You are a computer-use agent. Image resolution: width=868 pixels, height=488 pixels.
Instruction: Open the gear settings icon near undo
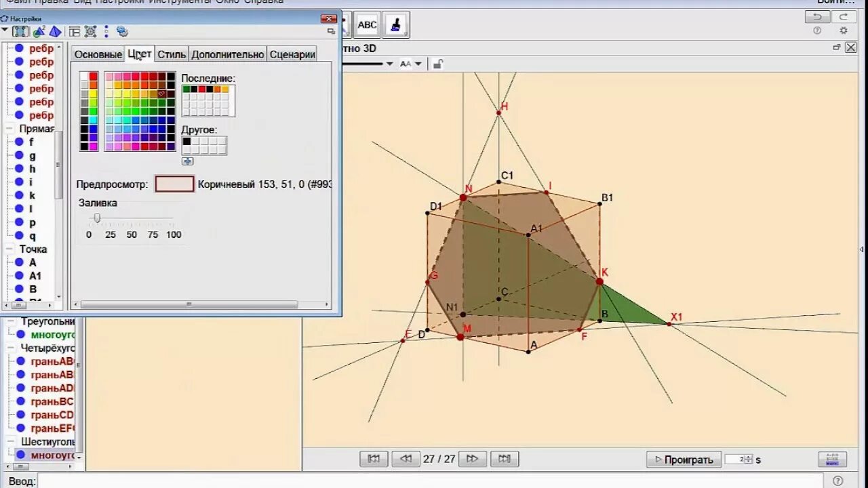[x=844, y=30]
